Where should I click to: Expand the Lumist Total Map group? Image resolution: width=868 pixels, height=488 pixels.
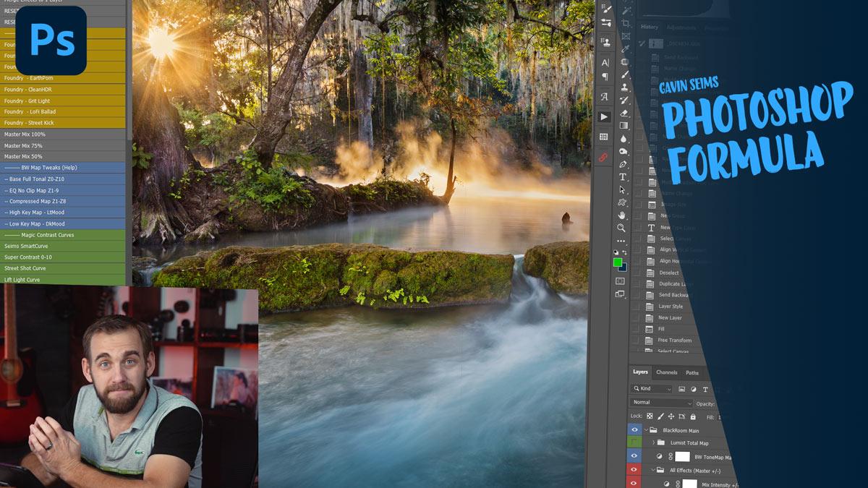(x=654, y=442)
